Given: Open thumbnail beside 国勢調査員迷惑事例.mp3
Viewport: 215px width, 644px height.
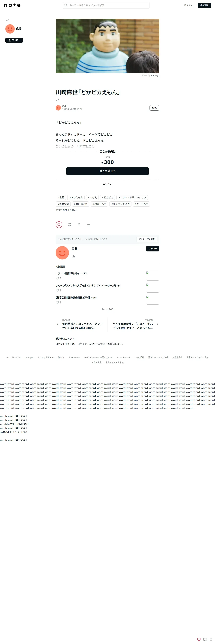Looking at the screenshot, I should pos(153,300).
